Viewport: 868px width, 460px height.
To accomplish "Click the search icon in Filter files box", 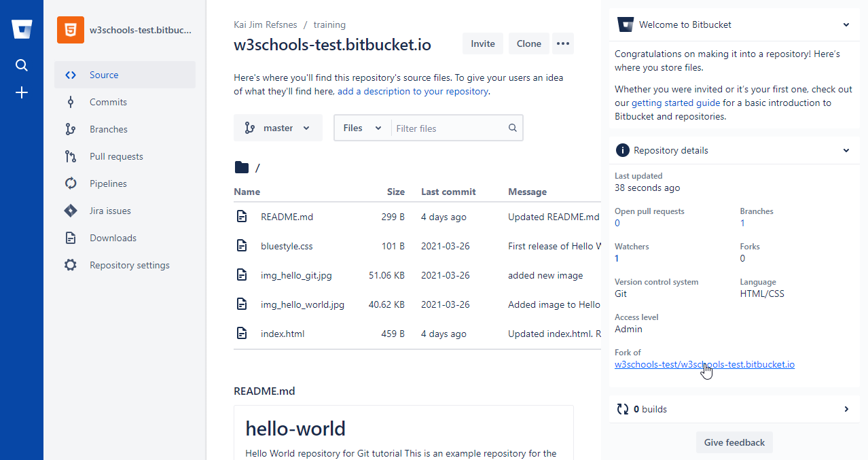I will 513,128.
